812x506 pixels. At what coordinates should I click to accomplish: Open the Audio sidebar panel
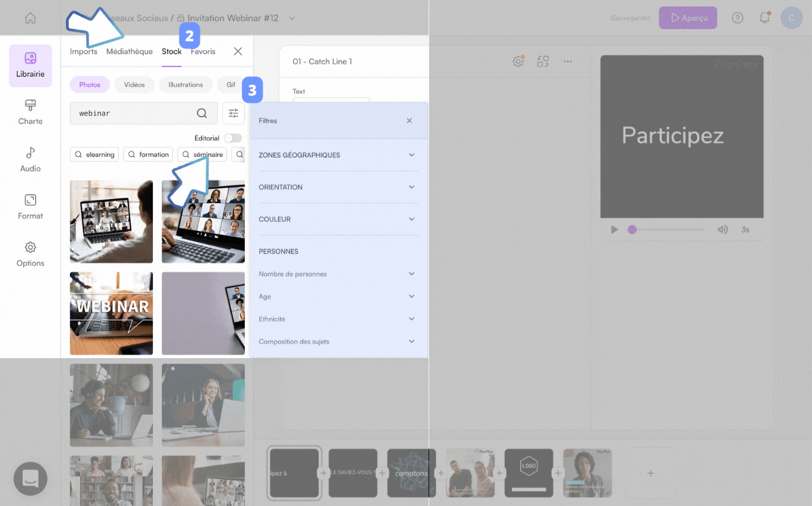(30, 160)
